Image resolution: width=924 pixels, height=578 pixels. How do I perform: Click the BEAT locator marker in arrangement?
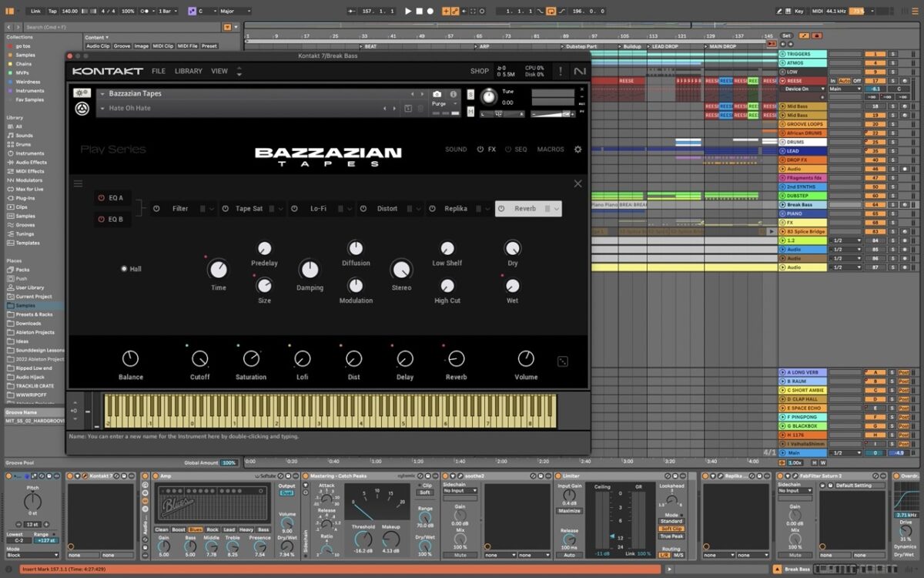370,46
